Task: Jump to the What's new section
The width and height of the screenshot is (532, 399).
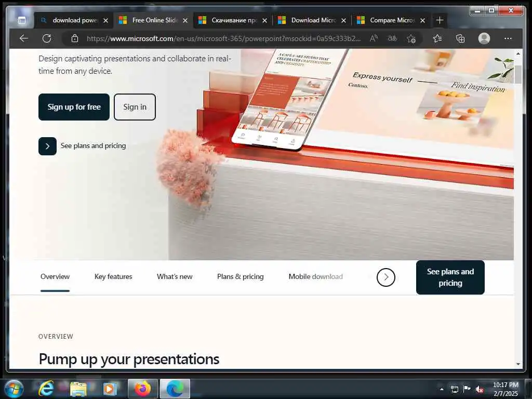Action: [x=175, y=276]
